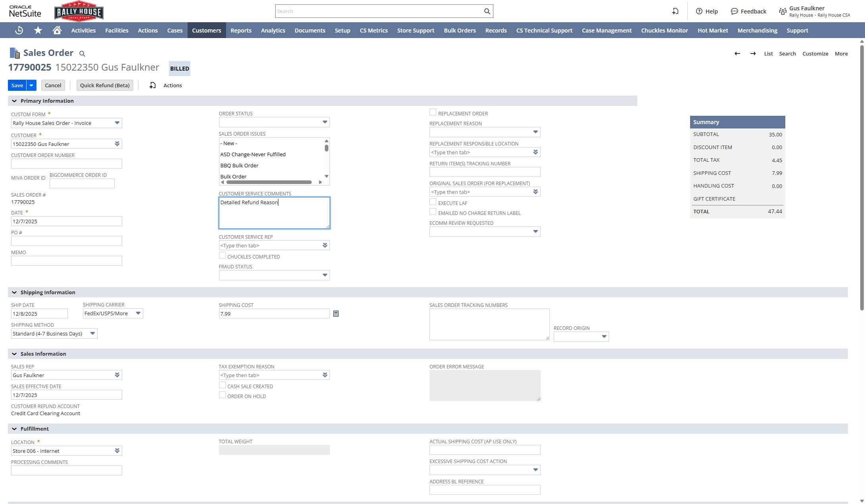The image size is (865, 504).
Task: Click the Help question mark icon
Action: tap(699, 11)
